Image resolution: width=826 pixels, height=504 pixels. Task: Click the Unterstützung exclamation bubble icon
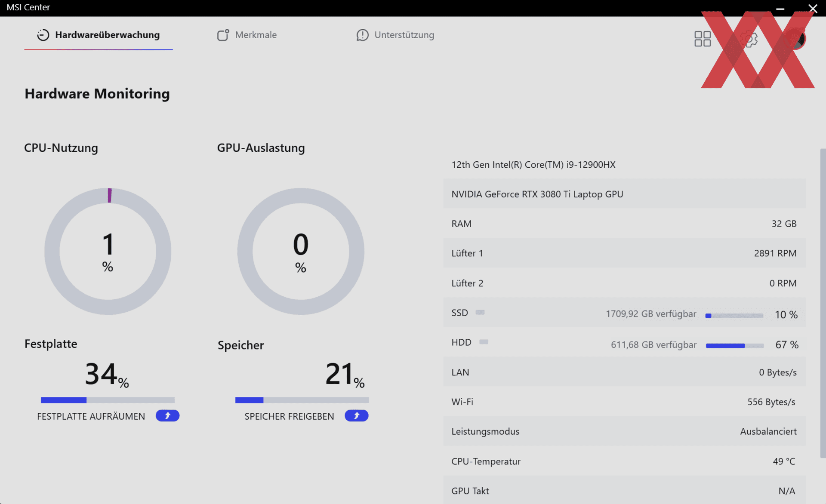[x=363, y=35]
